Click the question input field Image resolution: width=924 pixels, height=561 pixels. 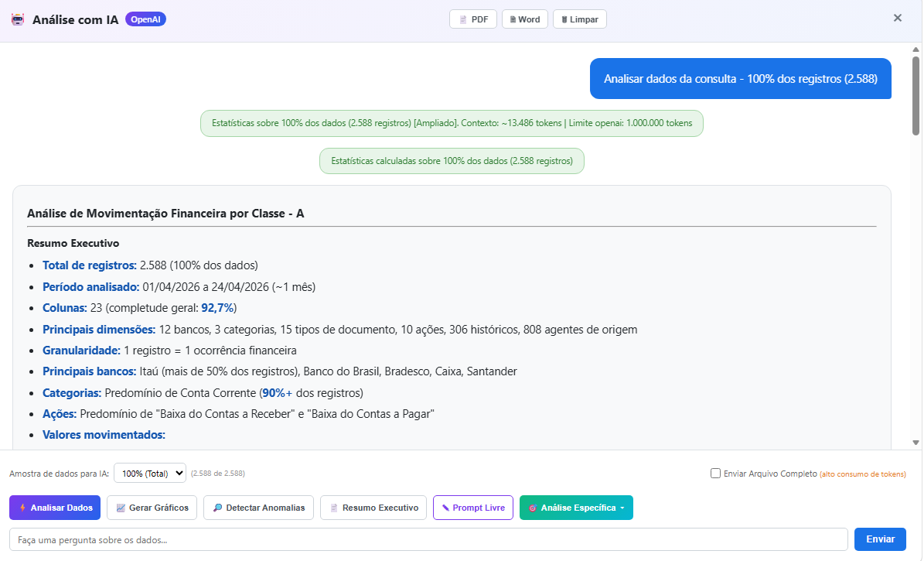[428, 539]
